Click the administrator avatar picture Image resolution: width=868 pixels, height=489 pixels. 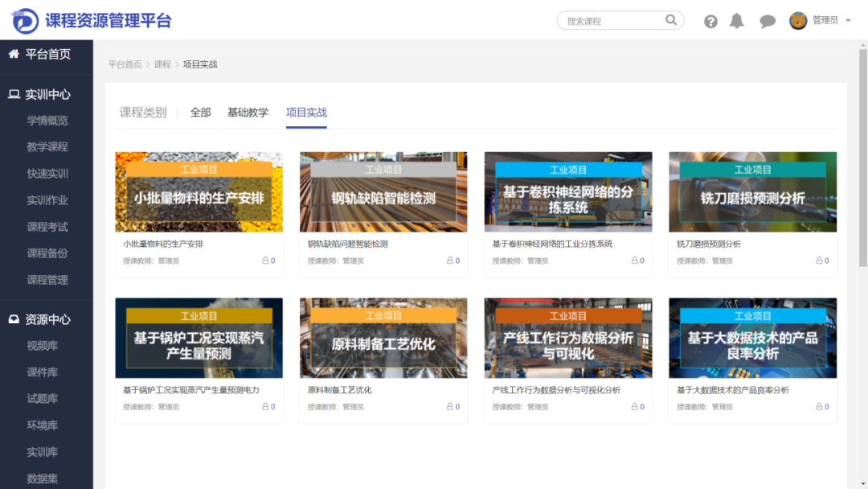coord(798,21)
